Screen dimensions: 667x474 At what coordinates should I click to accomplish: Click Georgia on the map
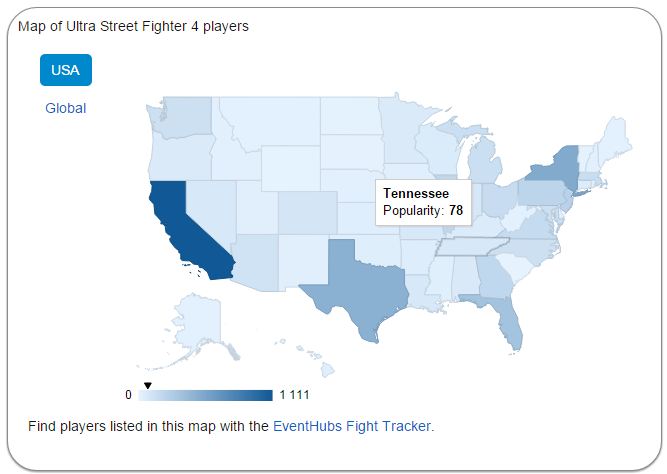pos(493,277)
